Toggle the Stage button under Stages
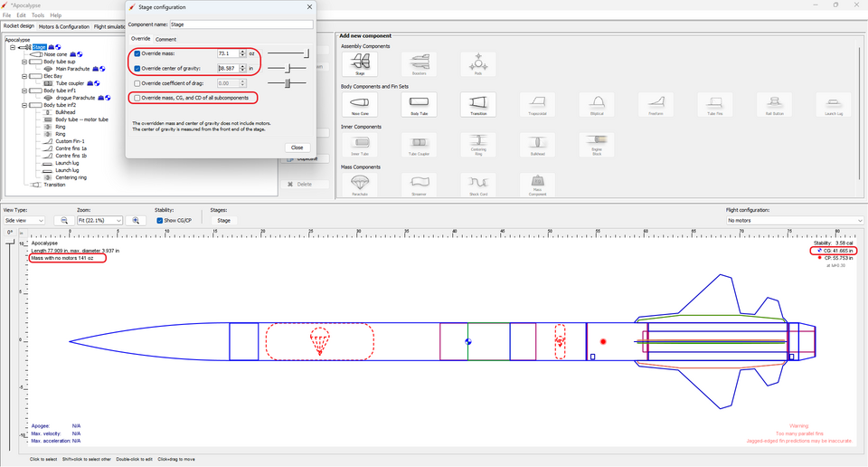 pos(223,221)
